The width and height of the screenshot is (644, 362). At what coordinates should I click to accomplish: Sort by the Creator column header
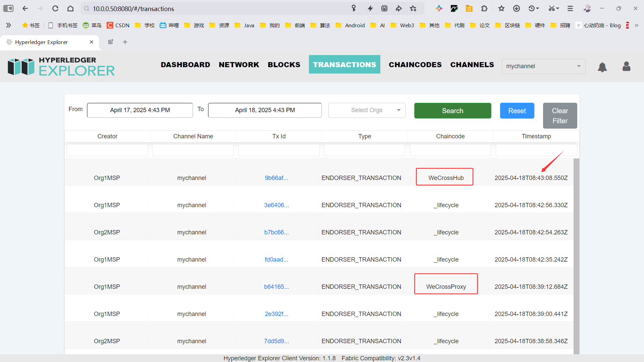(x=107, y=136)
